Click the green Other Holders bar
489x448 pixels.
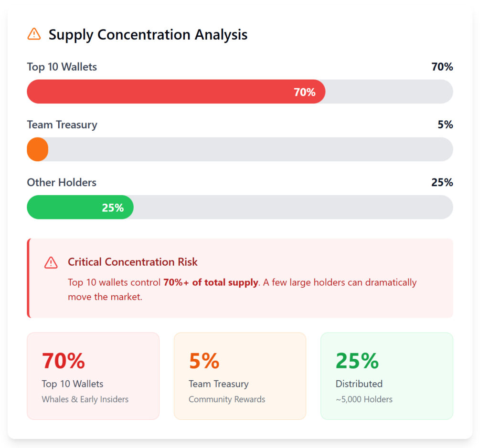tap(80, 207)
